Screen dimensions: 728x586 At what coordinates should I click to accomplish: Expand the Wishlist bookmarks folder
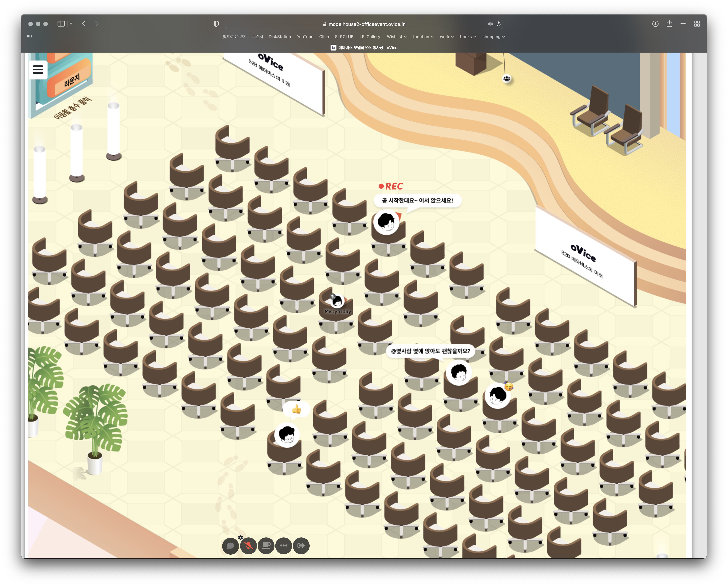coord(396,37)
